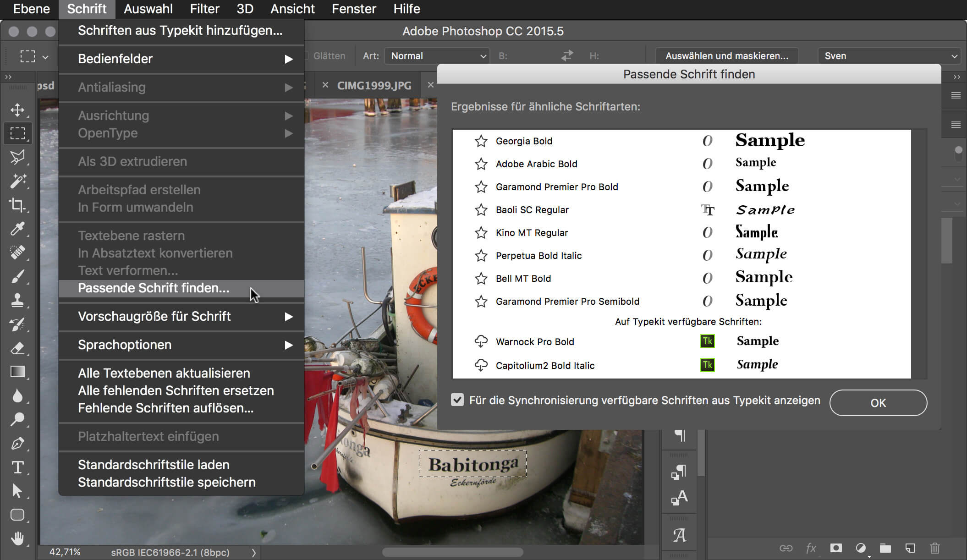Viewport: 967px width, 560px height.
Task: Star the Kino MT Regular font
Action: pos(481,233)
